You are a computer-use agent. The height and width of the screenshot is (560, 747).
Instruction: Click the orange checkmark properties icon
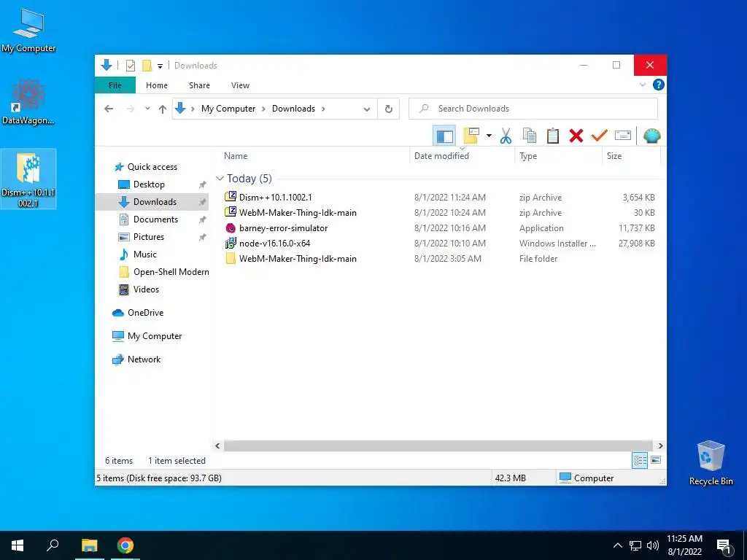[600, 136]
